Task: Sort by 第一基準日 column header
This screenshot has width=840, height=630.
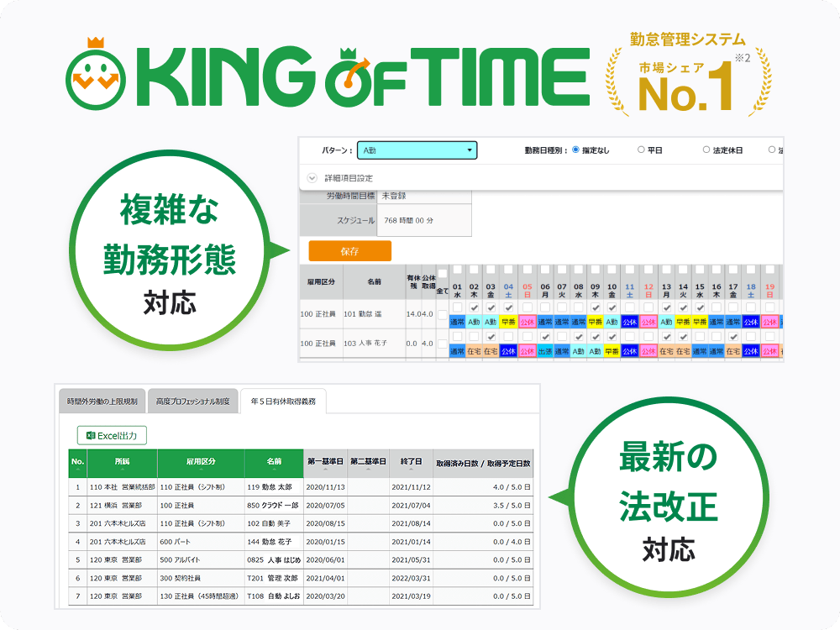Action: 325,463
